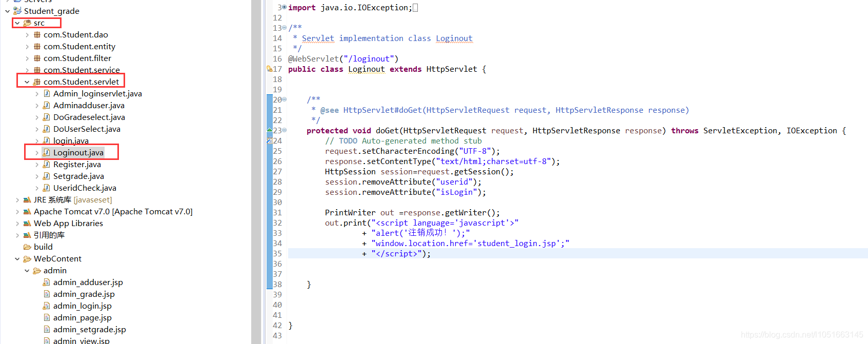The image size is (868, 344).
Task: Click the com.Student.dao package icon
Action: tap(37, 35)
